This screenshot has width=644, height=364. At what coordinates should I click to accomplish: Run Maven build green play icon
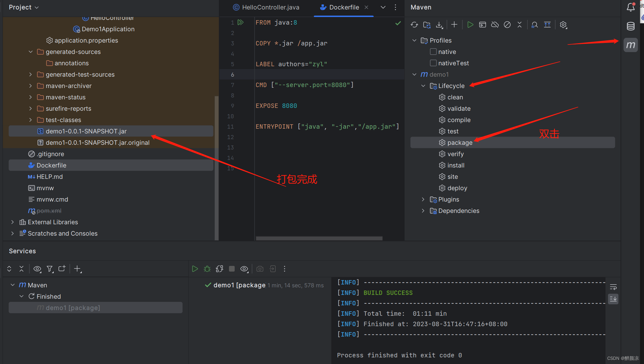[x=470, y=25]
